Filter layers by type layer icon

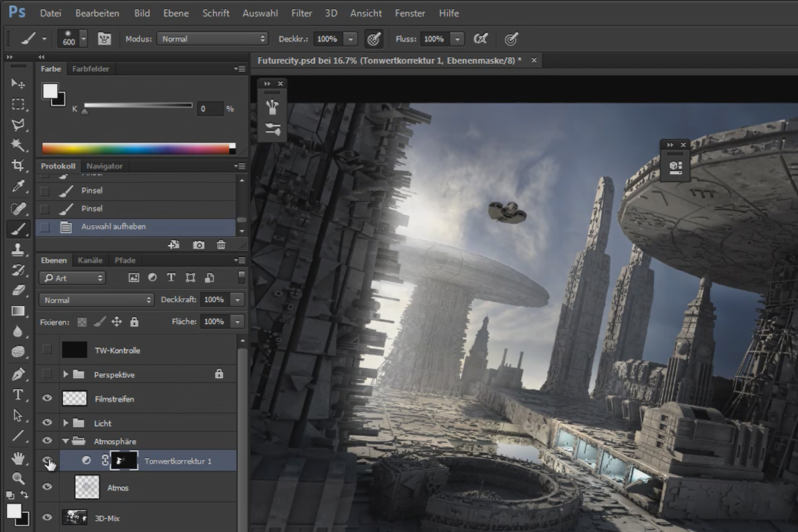[171, 277]
